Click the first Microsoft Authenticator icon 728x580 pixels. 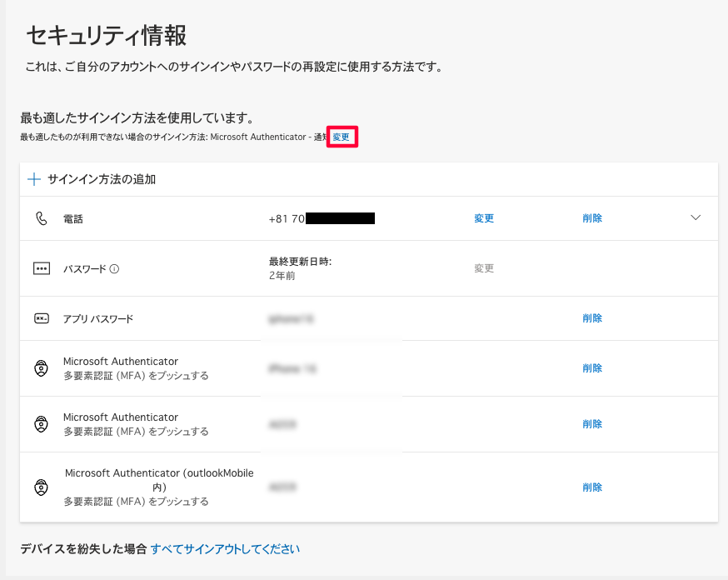tap(42, 368)
